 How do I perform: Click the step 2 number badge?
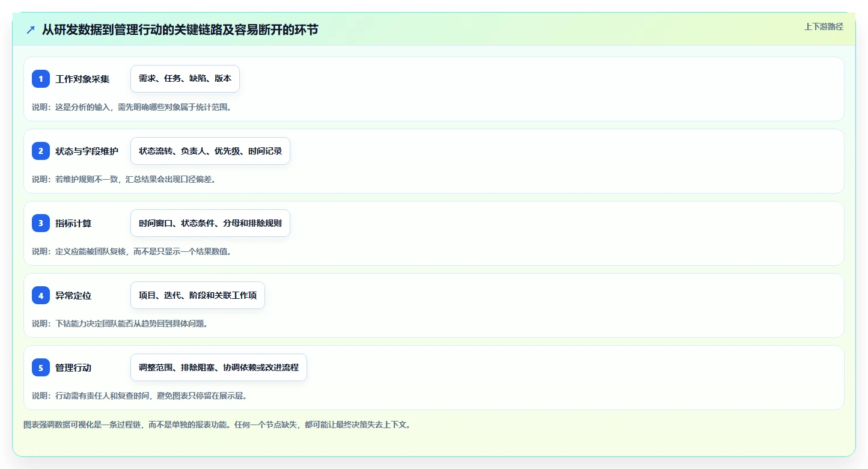click(x=41, y=151)
